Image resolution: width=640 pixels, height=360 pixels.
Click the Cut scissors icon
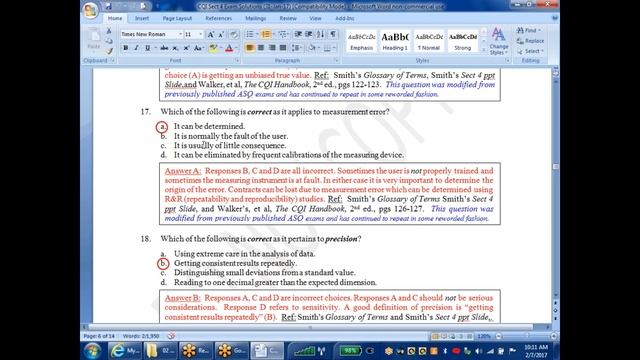pos(109,31)
